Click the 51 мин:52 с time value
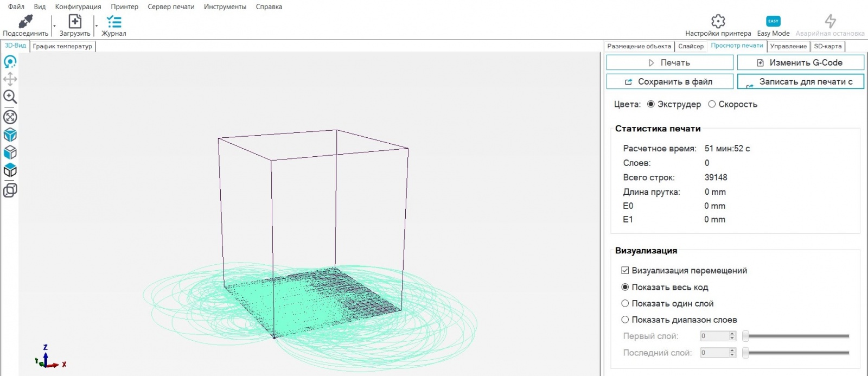 (x=727, y=148)
